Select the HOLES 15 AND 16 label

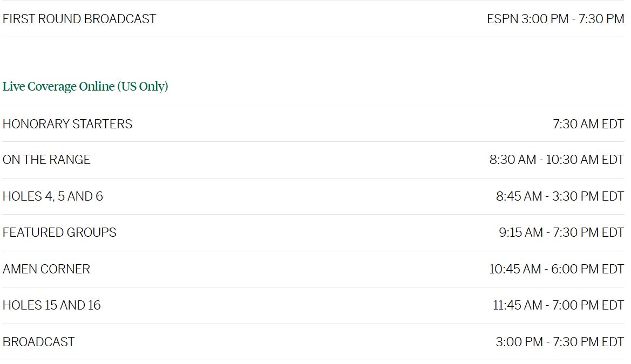click(x=52, y=305)
